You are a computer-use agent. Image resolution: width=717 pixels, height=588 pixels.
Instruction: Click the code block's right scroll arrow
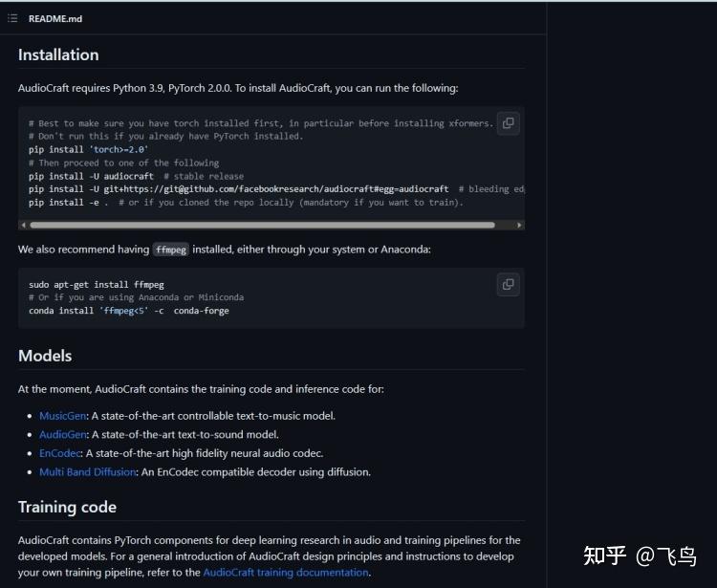[519, 226]
